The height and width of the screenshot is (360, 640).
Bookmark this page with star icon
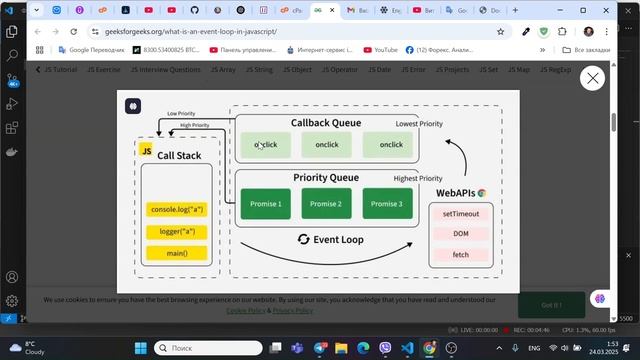pos(500,31)
